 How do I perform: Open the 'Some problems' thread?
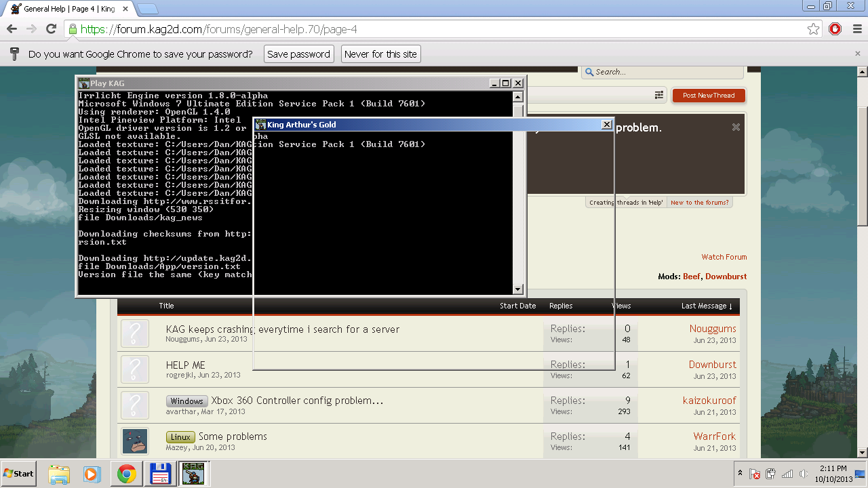point(233,436)
